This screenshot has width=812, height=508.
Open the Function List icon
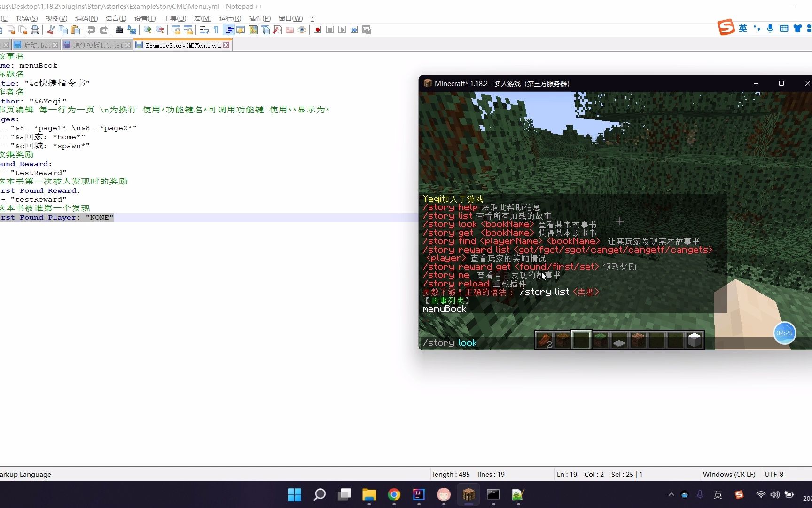coord(277,30)
